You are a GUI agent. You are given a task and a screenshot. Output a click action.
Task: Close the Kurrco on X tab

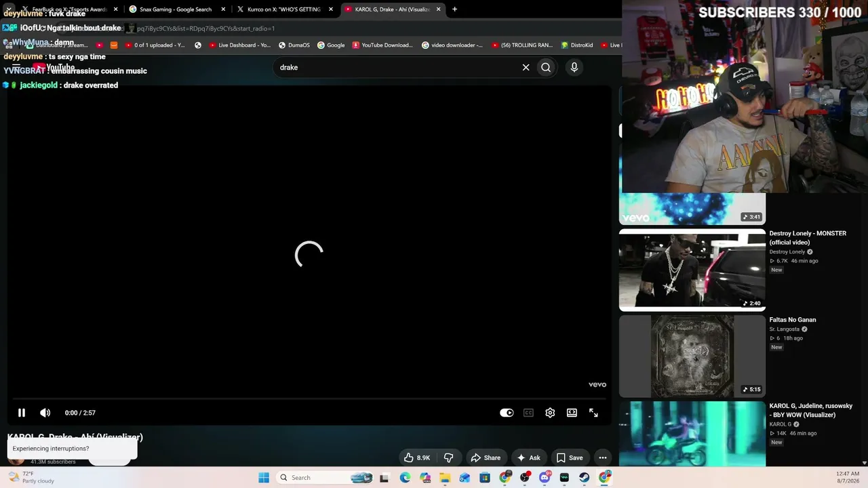coord(331,9)
